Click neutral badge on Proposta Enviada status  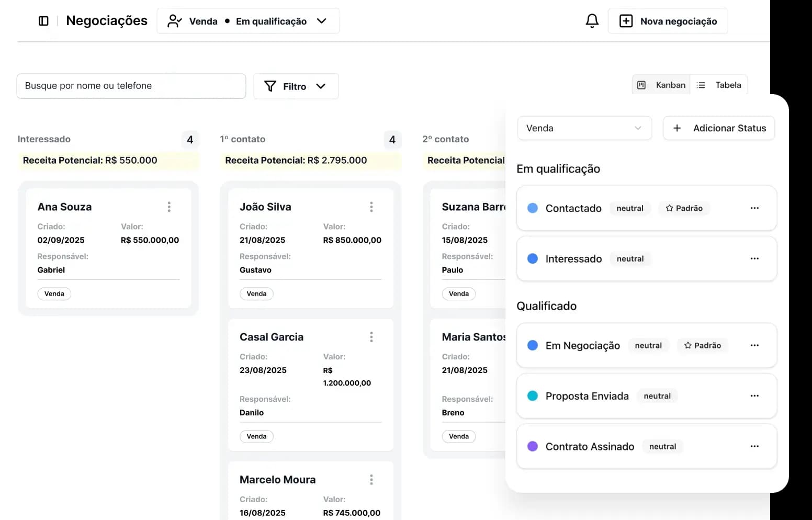tap(657, 396)
